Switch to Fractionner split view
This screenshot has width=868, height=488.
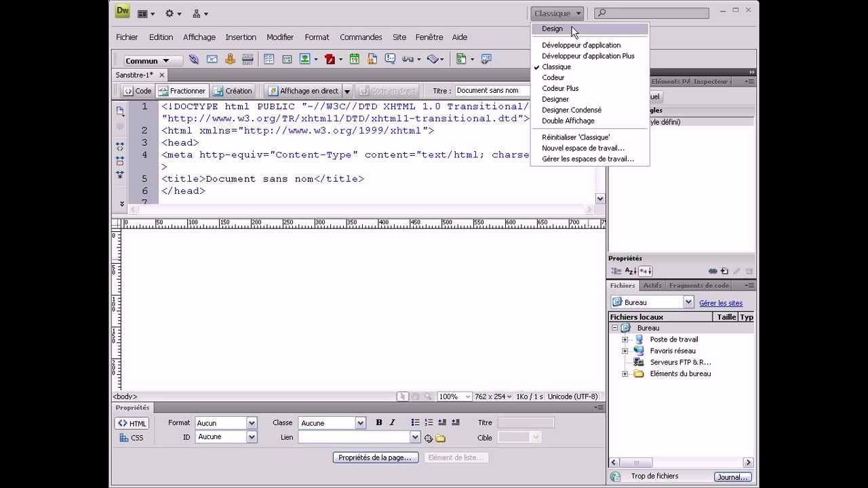(182, 91)
